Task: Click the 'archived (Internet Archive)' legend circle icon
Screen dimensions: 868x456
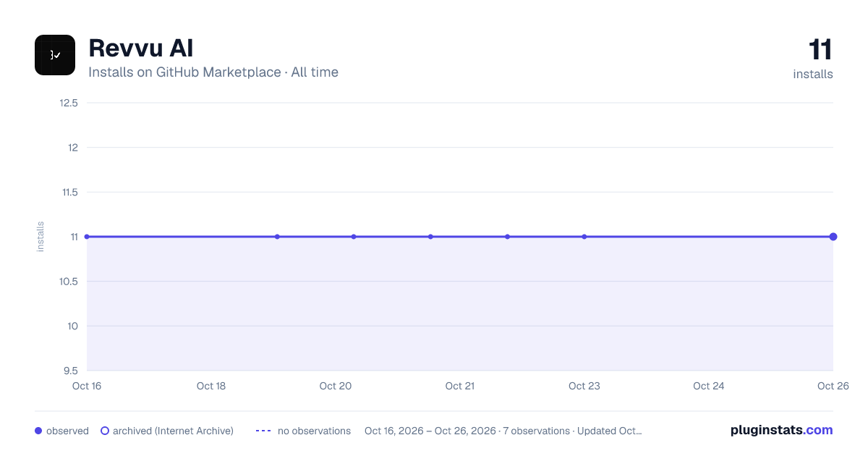Action: pos(105,431)
